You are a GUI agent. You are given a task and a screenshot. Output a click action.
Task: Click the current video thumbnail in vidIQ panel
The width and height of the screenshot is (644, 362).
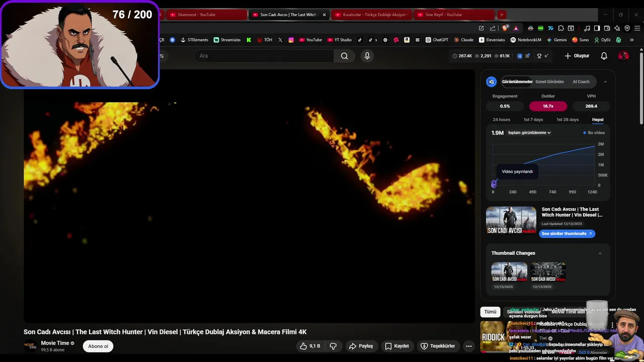[x=511, y=220]
